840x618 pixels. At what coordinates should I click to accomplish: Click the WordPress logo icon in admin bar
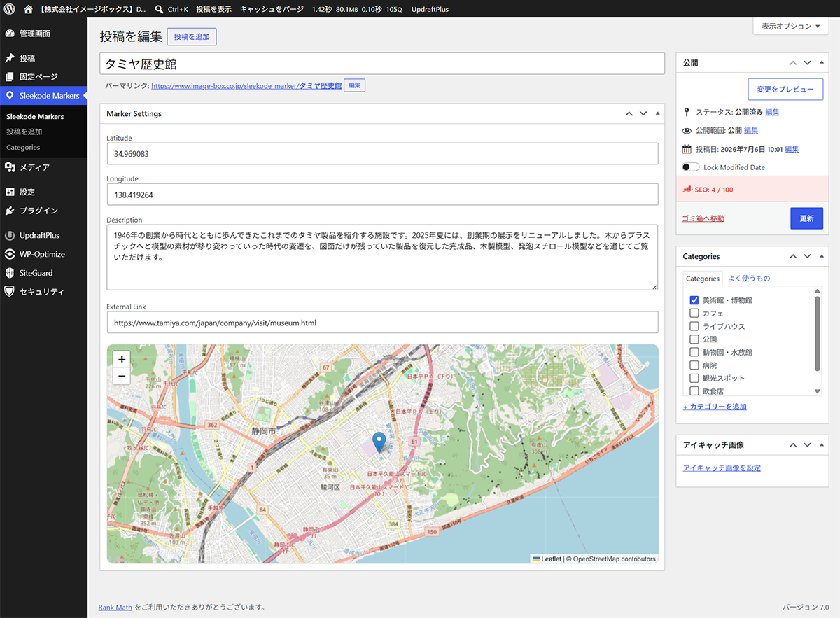(x=10, y=9)
